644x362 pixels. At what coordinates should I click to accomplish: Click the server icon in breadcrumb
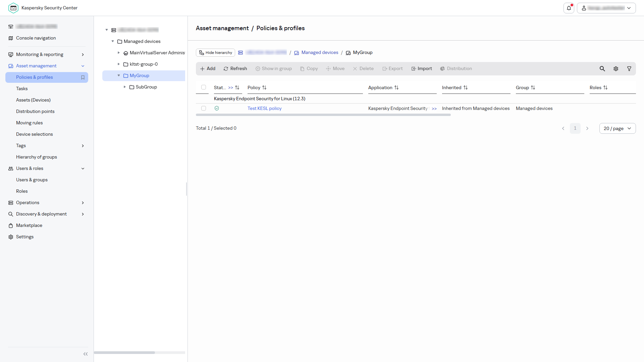(x=240, y=53)
